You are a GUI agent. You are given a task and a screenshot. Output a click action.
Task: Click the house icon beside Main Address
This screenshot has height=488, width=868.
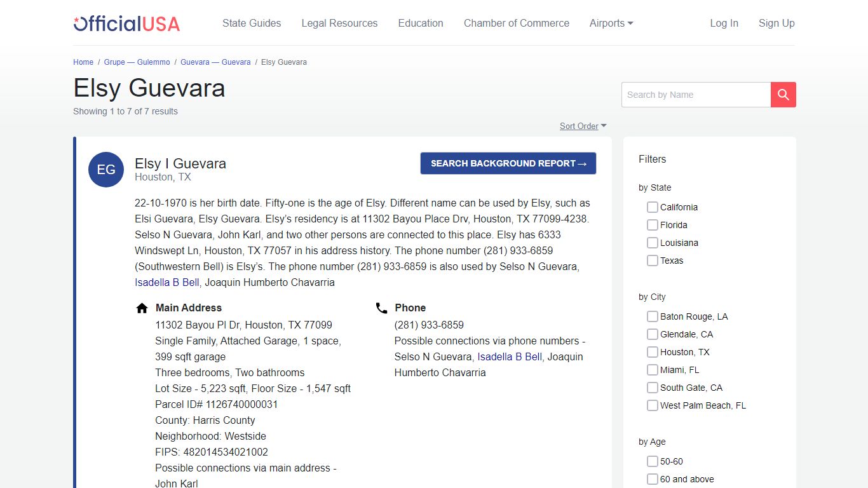[x=142, y=308]
